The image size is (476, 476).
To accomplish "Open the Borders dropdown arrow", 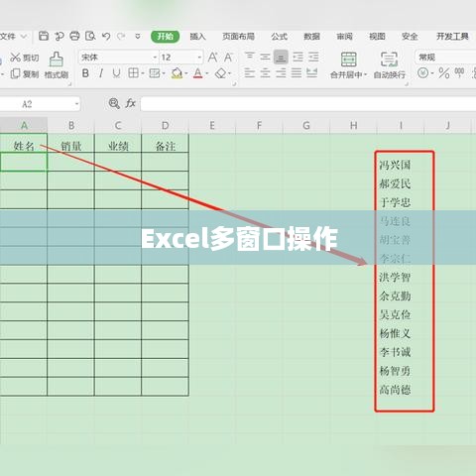I will point(143,73).
